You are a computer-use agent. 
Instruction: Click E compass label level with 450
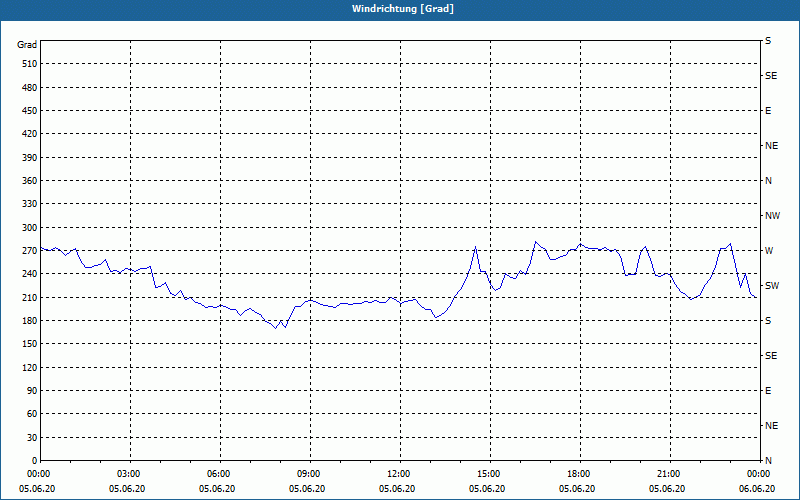pyautogui.click(x=768, y=111)
